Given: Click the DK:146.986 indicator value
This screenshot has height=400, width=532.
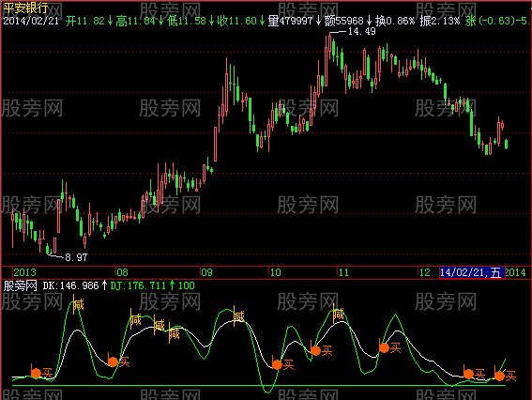Looking at the screenshot, I should click(x=71, y=285).
